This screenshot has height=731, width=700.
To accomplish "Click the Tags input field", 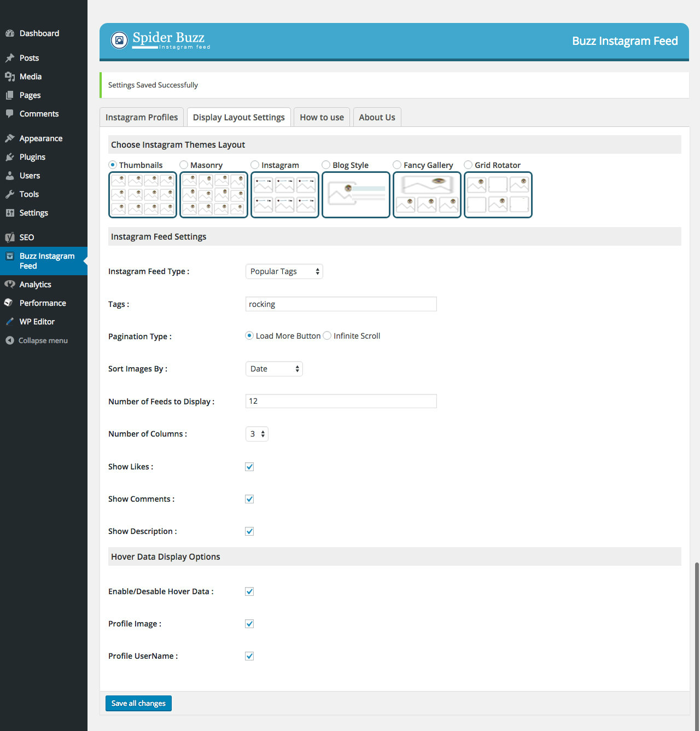I will (x=341, y=304).
